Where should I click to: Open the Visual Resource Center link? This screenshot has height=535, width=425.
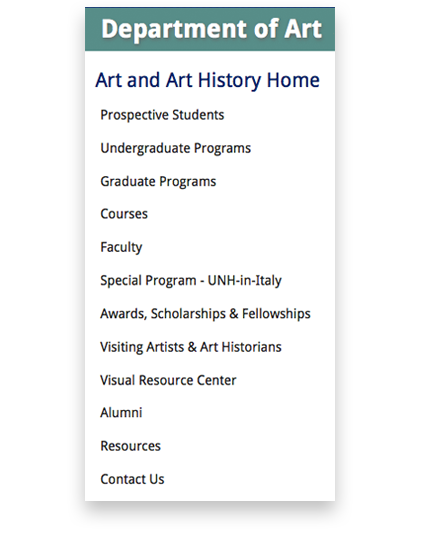[168, 380]
